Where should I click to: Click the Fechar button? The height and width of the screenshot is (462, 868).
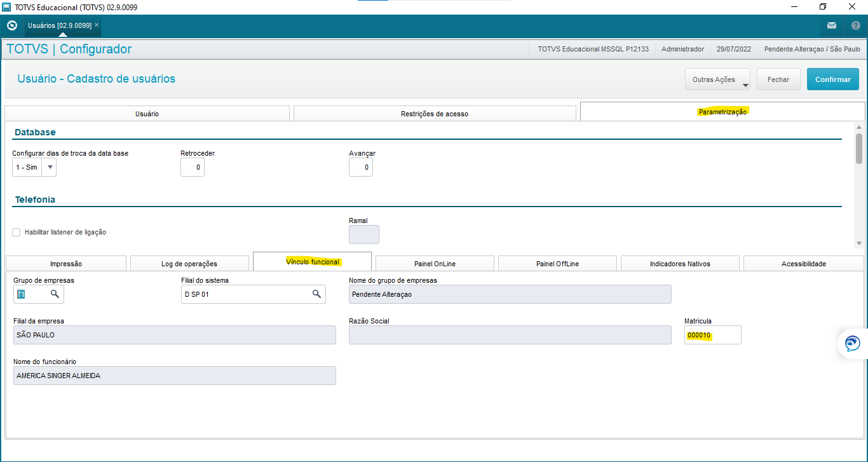click(x=778, y=79)
